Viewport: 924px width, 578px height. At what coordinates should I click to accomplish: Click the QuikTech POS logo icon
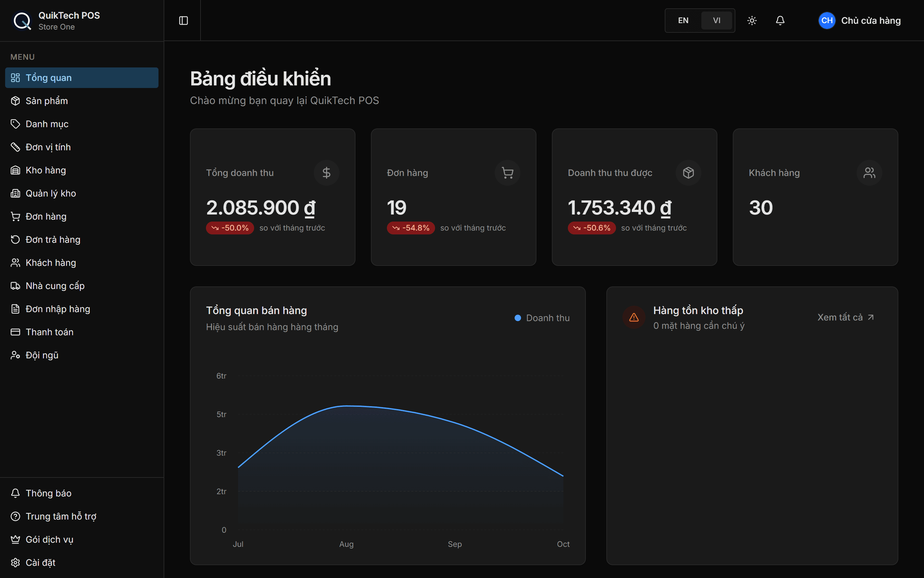click(22, 21)
